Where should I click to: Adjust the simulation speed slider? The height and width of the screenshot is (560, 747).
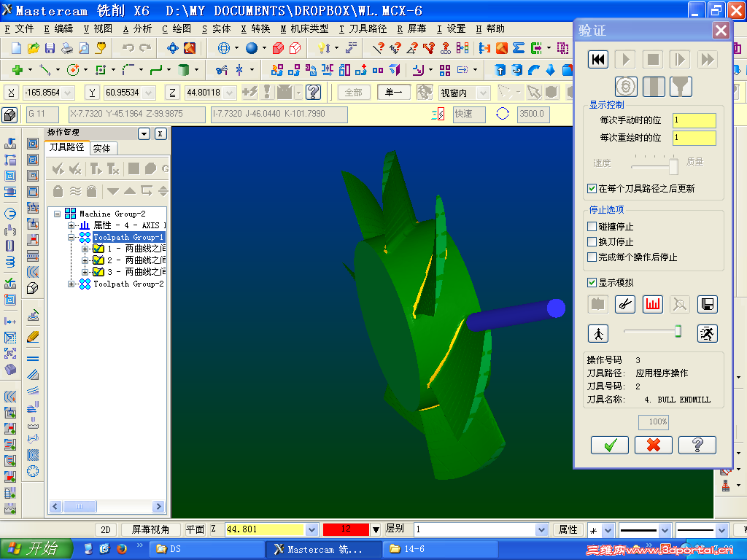click(x=678, y=332)
